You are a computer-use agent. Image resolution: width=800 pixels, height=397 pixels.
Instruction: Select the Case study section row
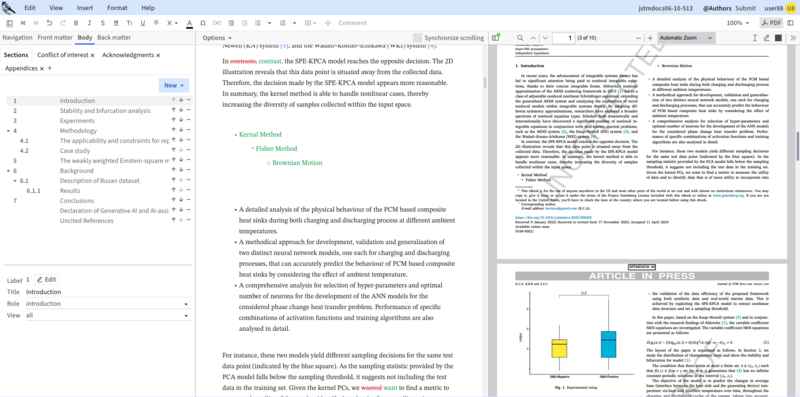pos(99,151)
